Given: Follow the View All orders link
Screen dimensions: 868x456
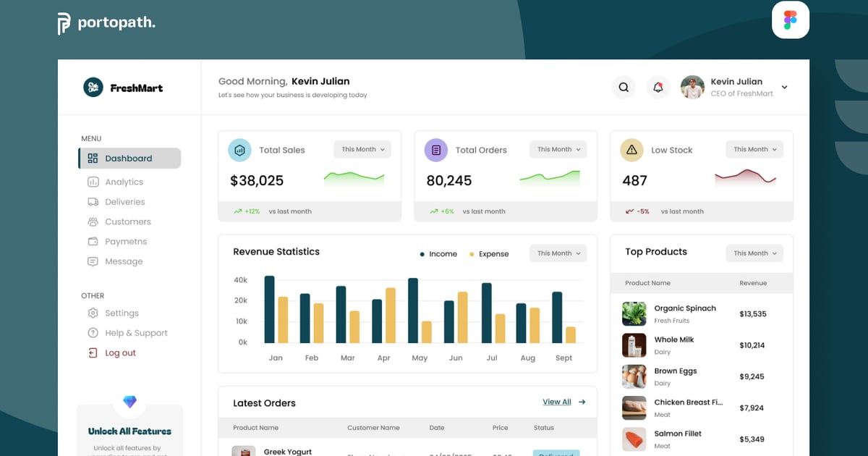Looking at the screenshot, I should point(556,402).
